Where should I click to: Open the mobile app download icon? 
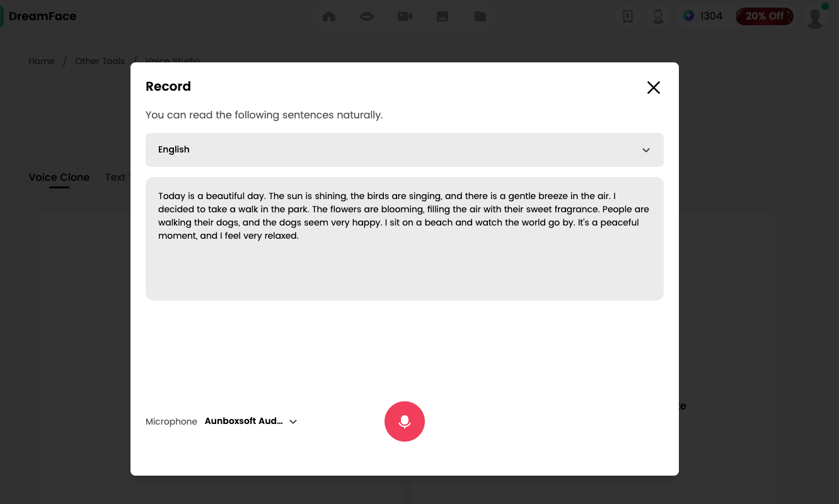[627, 16]
